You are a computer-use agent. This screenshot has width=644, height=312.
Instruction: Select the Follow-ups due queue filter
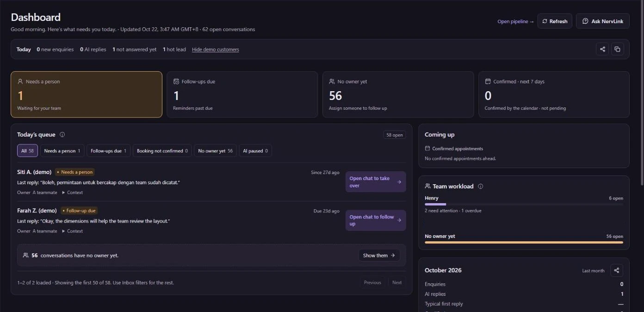[x=108, y=151]
